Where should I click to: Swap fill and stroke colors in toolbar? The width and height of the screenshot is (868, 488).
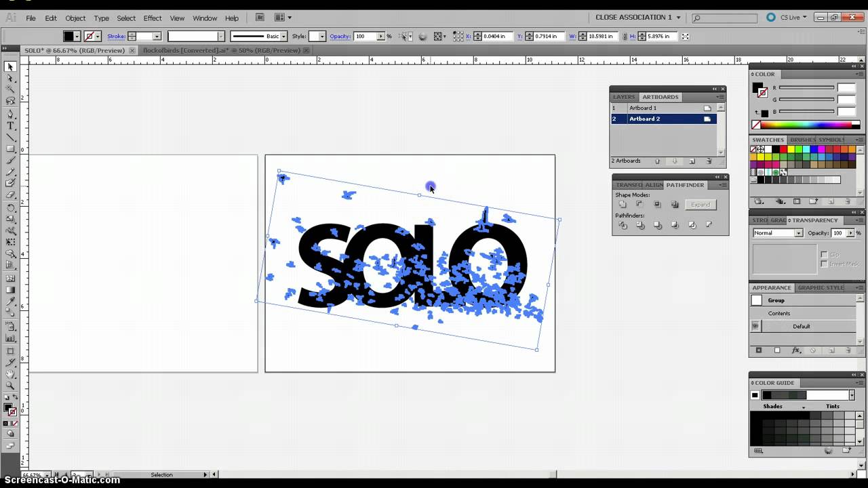(16, 397)
